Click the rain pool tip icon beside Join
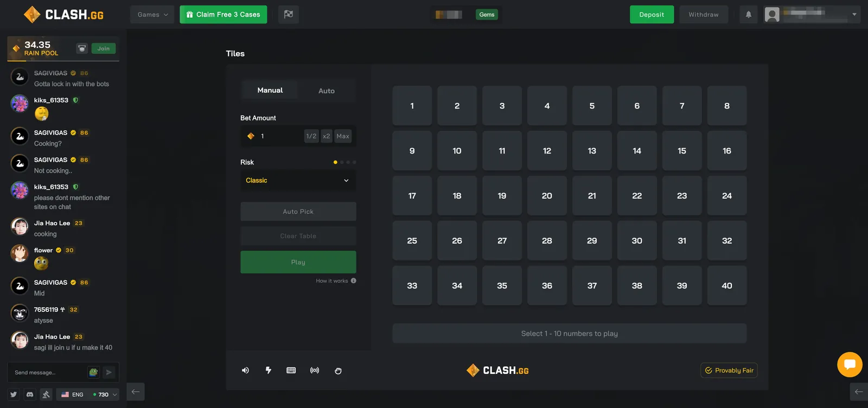Viewport: 868px width, 408px height. coord(82,48)
